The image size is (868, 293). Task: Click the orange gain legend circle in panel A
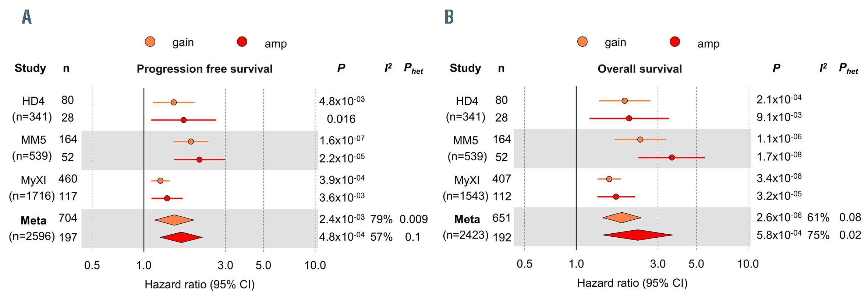pyautogui.click(x=150, y=42)
